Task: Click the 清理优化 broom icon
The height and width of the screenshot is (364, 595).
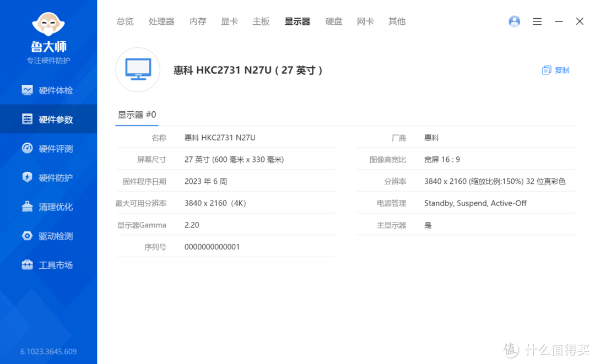Action: coord(28,207)
